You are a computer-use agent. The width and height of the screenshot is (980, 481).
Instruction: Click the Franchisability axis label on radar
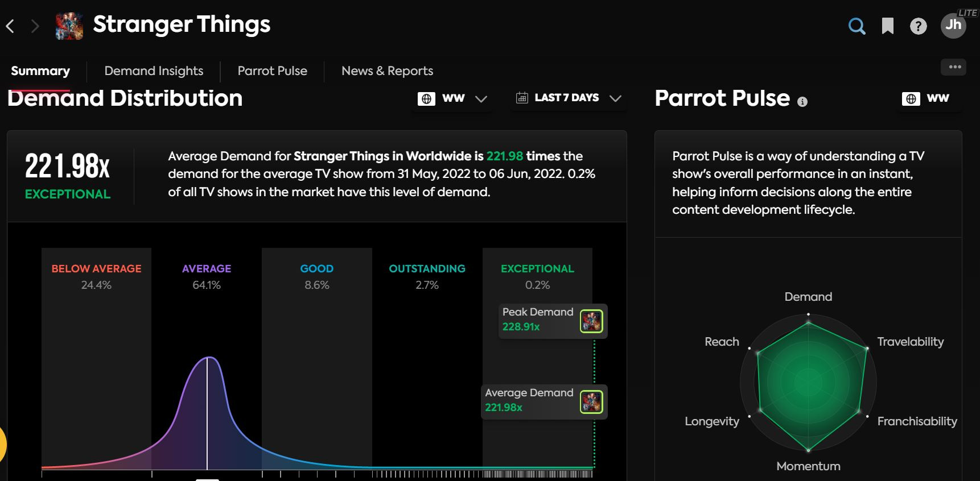click(x=917, y=421)
